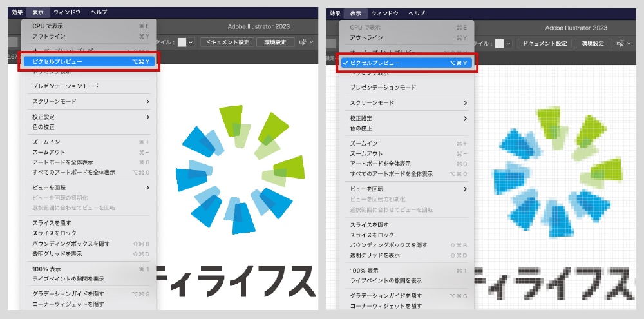This screenshot has height=319, width=644.
Task: Toggle バウンディングボックスを隠す in left screenshot
Action: pyautogui.click(x=89, y=244)
